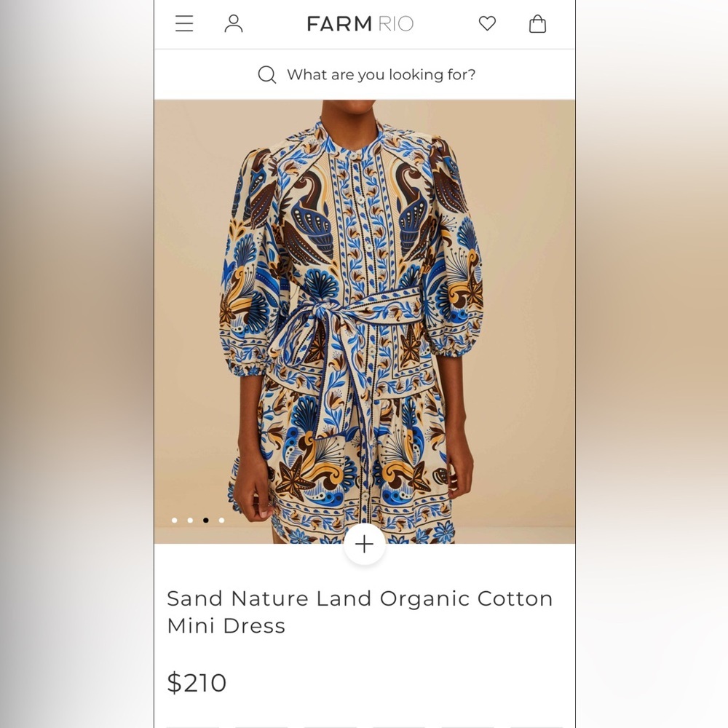This screenshot has width=728, height=728.
Task: Select the second carousel indicator dot
Action: [190, 521]
